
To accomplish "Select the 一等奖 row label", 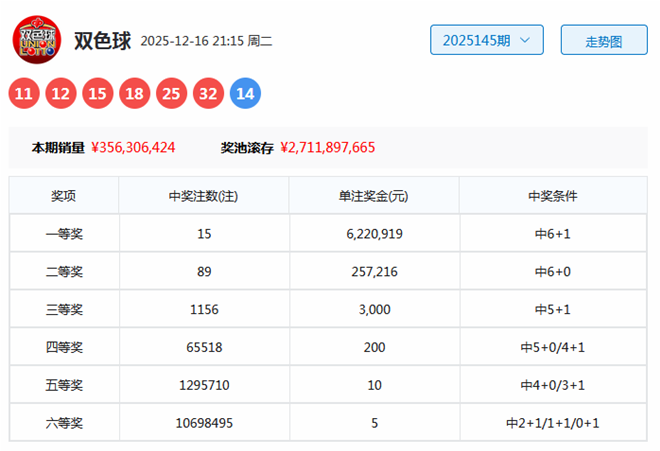I will pyautogui.click(x=64, y=234).
